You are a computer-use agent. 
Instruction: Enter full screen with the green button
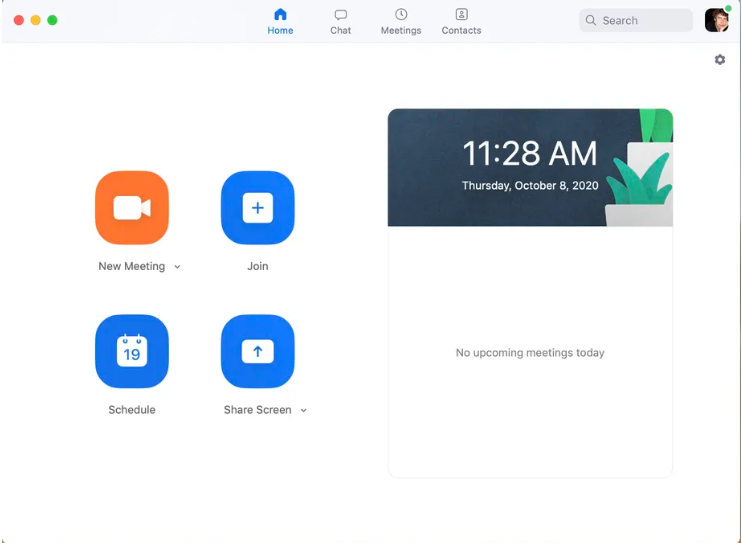click(53, 20)
